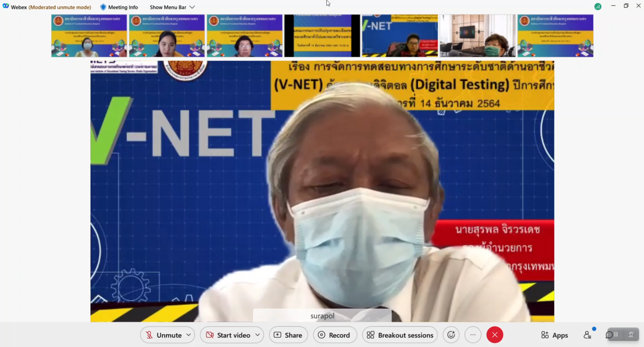Select the small V-NET background thumbnail

tap(400, 36)
